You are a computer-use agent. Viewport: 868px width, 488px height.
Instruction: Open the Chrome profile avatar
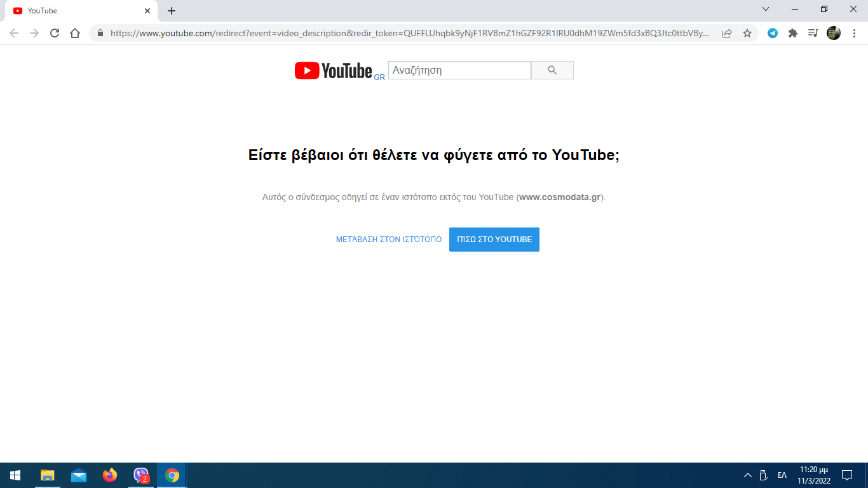click(834, 33)
